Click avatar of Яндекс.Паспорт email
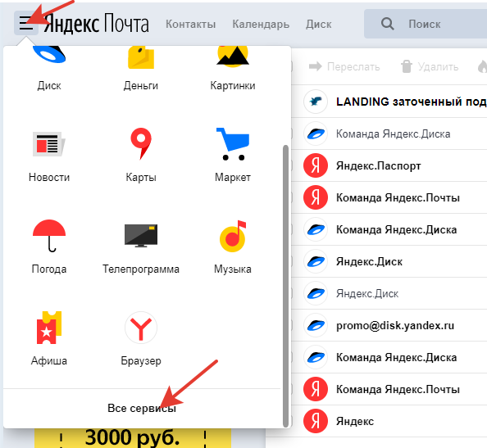Viewport: 487px width, 448px height. click(316, 165)
